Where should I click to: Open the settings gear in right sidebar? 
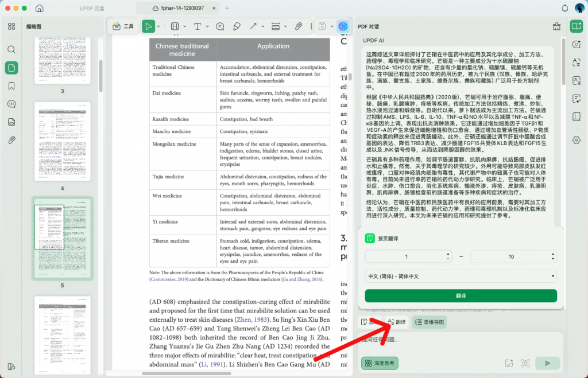point(577,140)
